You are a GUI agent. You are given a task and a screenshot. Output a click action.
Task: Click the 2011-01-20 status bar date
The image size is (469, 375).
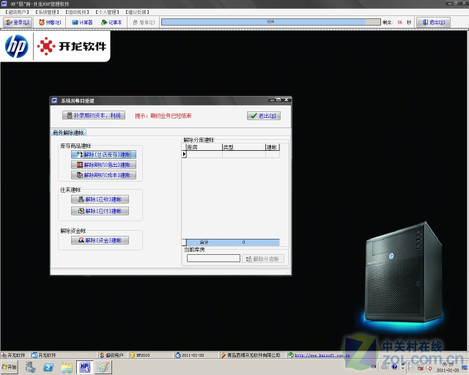[190, 355]
